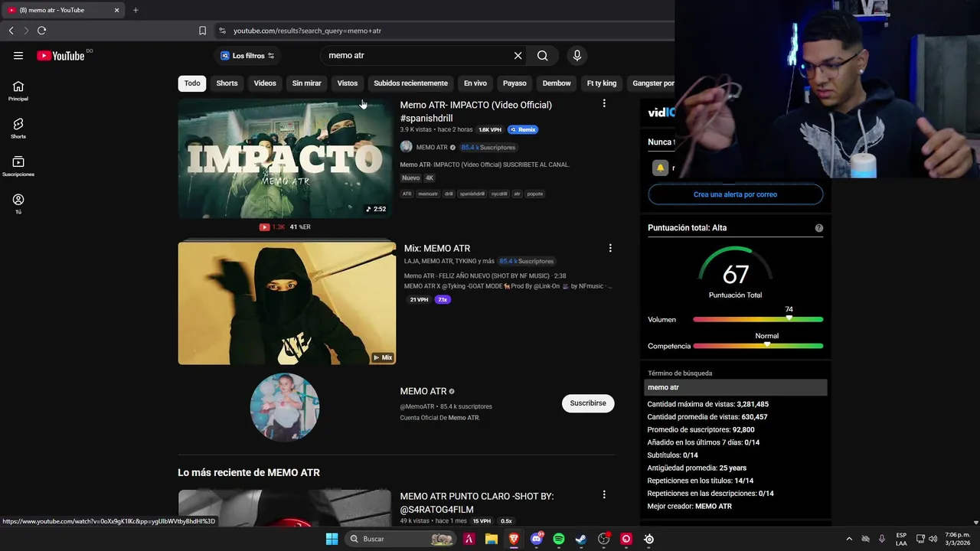Open the IMPACTO video title link
This screenshot has width=980, height=551.
tap(475, 112)
